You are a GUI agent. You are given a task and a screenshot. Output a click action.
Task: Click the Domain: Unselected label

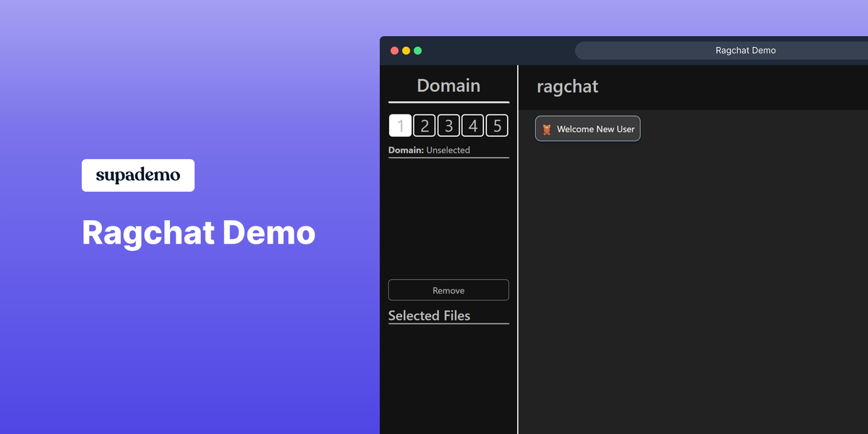pyautogui.click(x=429, y=150)
